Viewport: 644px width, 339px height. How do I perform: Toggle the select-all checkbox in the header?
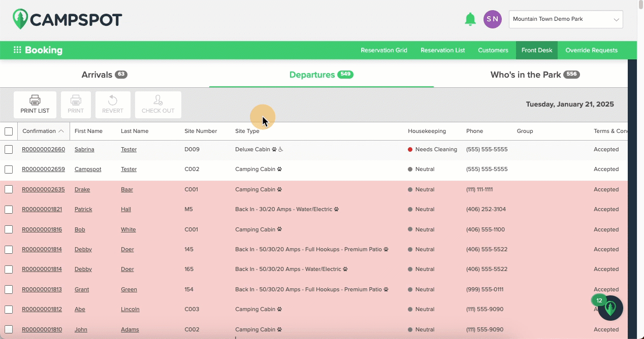coord(9,131)
